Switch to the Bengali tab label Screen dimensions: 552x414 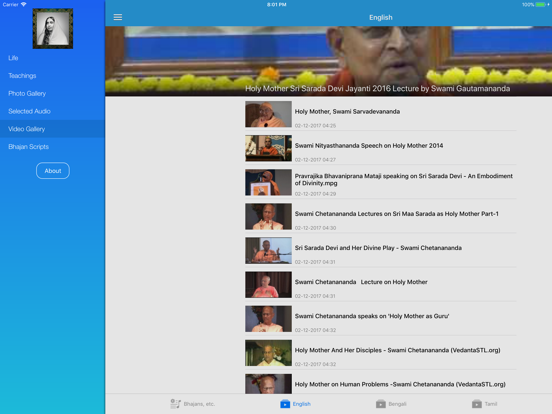[x=397, y=404]
